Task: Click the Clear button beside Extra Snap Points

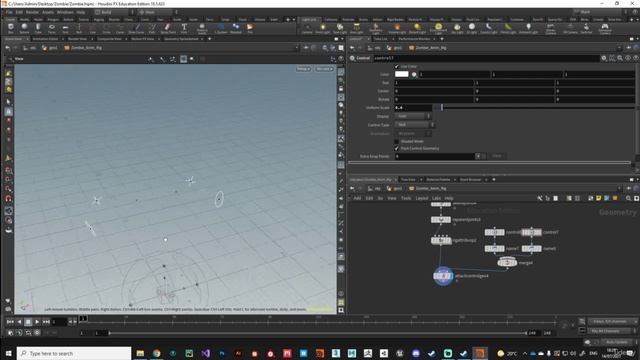Action: (497, 156)
